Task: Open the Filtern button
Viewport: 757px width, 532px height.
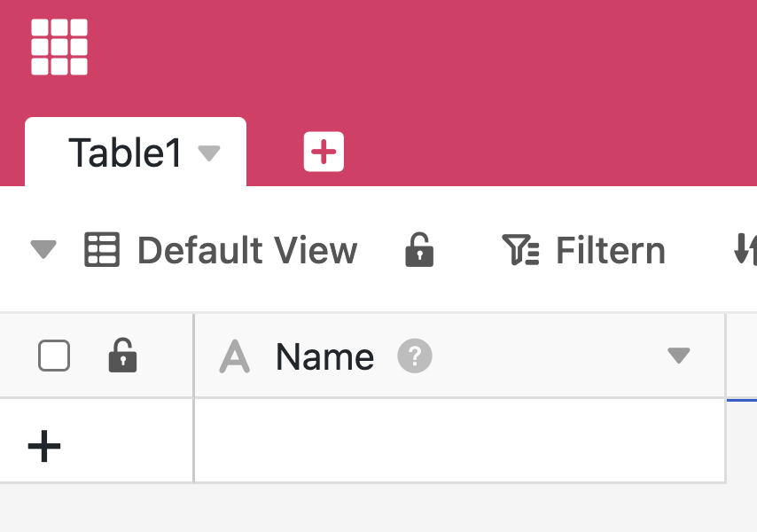Action: pos(610,251)
